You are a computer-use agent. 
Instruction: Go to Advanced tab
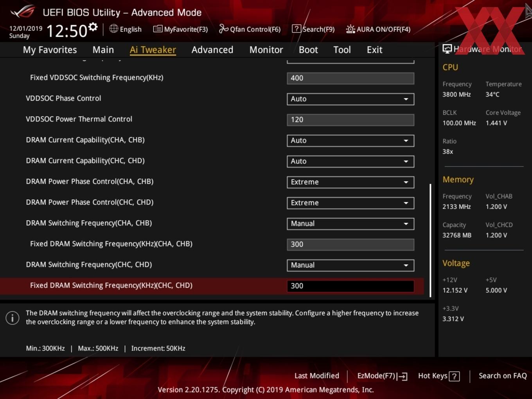point(212,50)
